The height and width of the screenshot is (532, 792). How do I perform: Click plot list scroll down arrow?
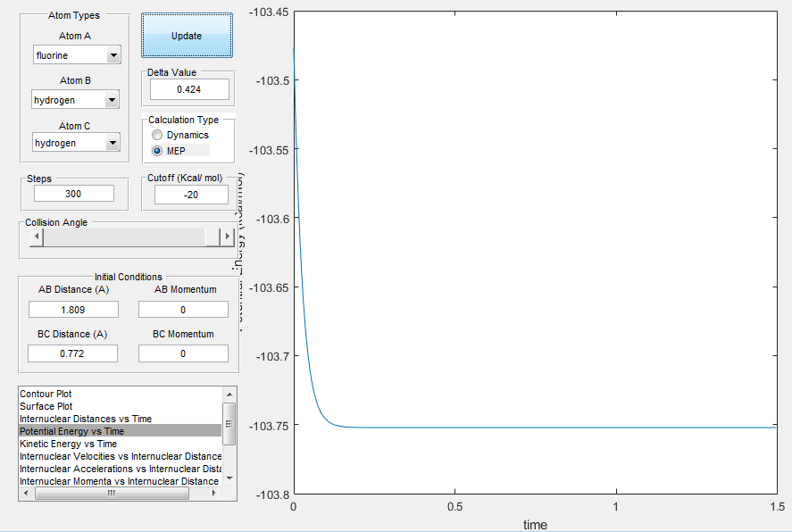point(229,478)
